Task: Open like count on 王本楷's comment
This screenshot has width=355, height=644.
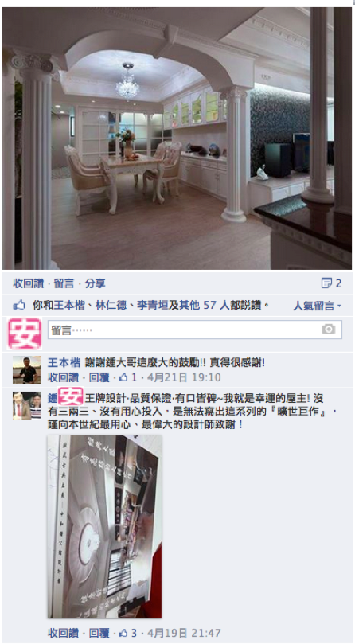Action: (127, 377)
